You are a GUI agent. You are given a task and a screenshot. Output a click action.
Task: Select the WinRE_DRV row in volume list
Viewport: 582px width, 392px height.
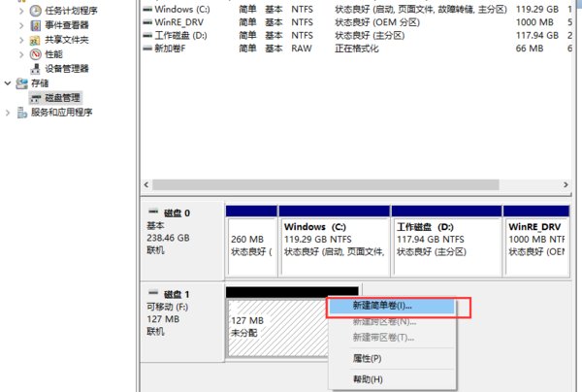click(356, 22)
